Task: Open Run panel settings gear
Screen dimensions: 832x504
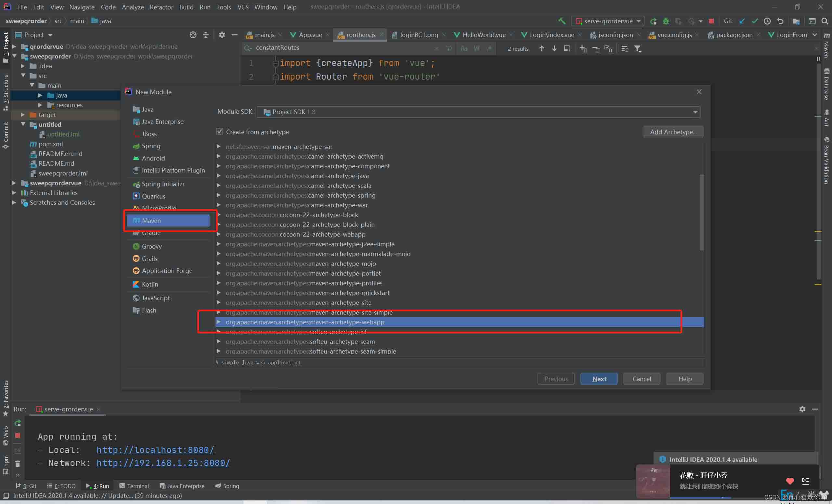Action: [x=802, y=409]
